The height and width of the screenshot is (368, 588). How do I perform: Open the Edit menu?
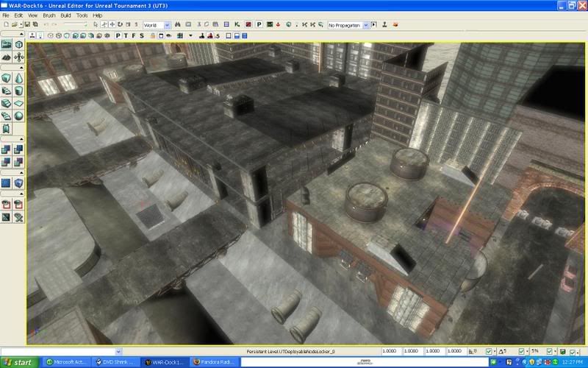click(x=18, y=15)
